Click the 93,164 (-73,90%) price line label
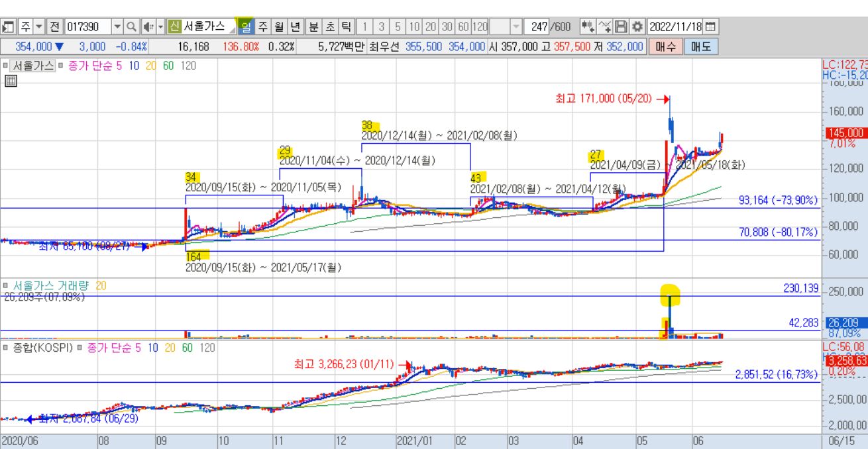 (778, 200)
